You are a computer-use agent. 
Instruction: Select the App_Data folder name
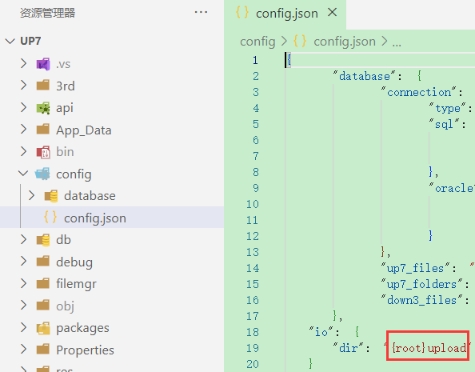[84, 130]
